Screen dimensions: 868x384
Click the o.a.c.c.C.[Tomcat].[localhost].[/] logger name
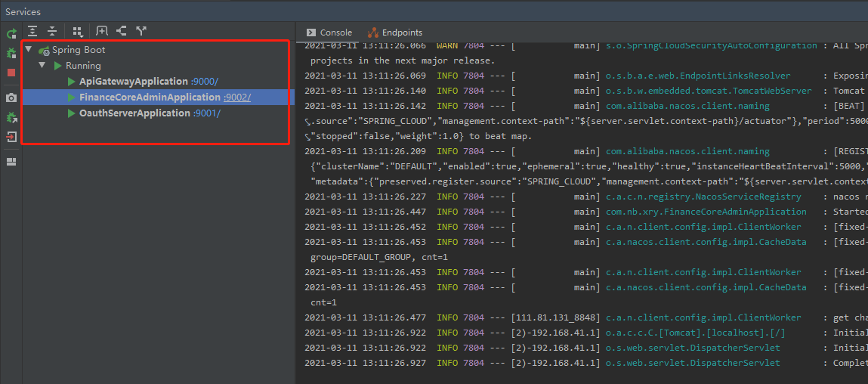[695, 333]
